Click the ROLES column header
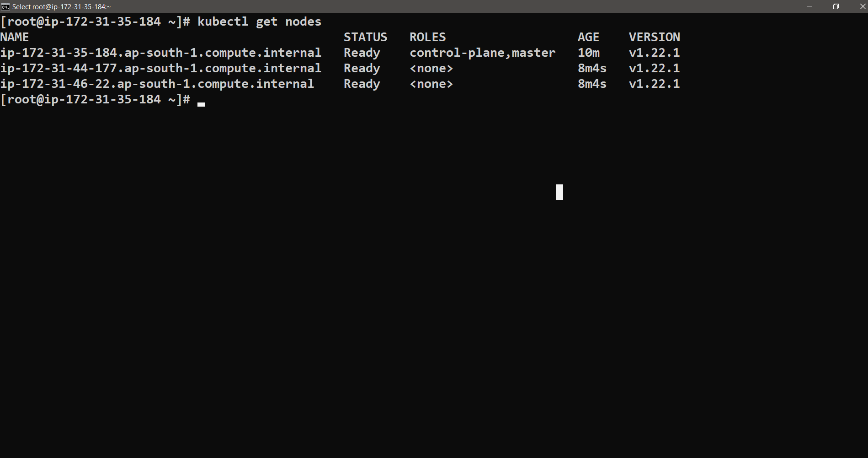The image size is (868, 458). click(x=428, y=37)
